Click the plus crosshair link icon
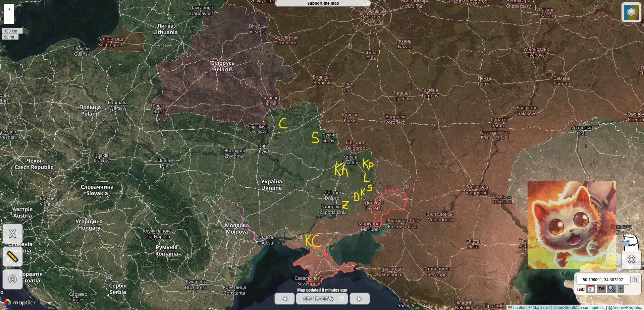This screenshot has height=310, width=644. point(621,289)
